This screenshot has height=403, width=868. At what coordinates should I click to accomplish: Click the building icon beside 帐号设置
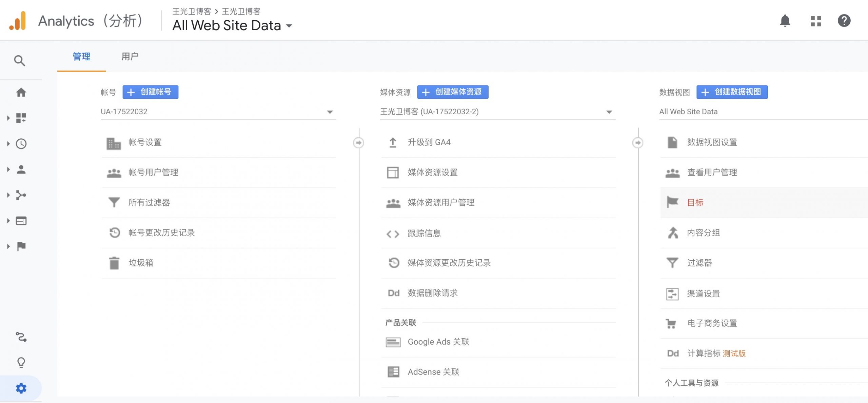[114, 143]
